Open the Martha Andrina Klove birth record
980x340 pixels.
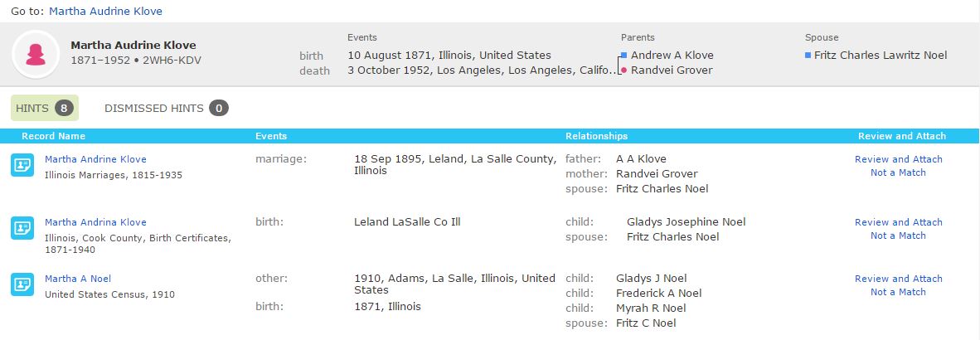tap(95, 222)
